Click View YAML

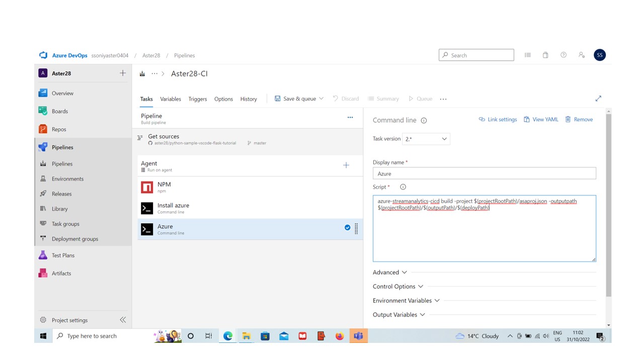coord(541,120)
